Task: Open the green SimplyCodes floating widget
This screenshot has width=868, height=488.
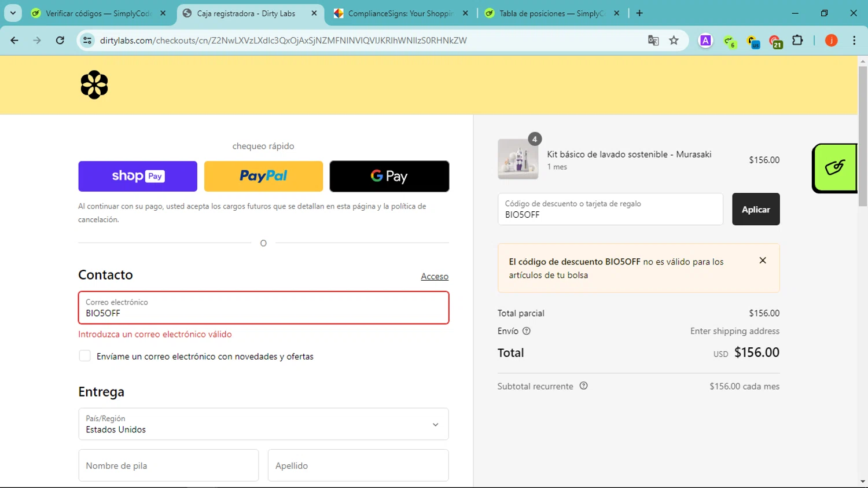Action: (x=834, y=168)
